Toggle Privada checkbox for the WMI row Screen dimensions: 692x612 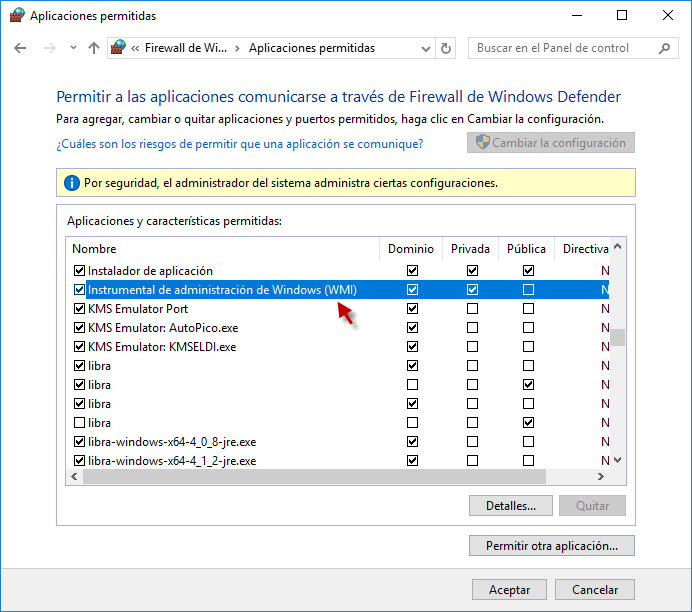point(472,289)
